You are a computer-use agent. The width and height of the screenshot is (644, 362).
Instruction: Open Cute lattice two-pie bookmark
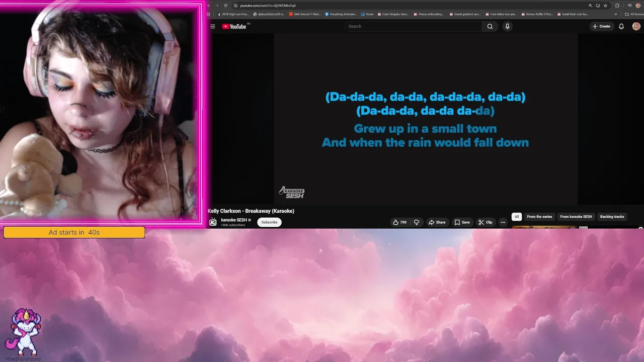pyautogui.click(x=501, y=14)
